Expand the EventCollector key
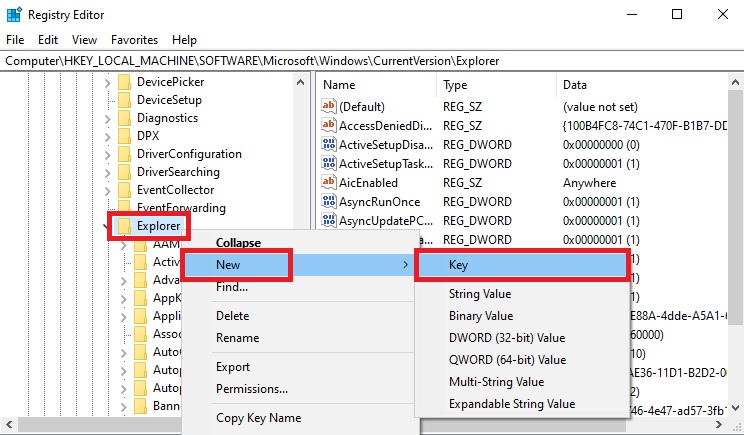744x435 pixels. (x=108, y=191)
